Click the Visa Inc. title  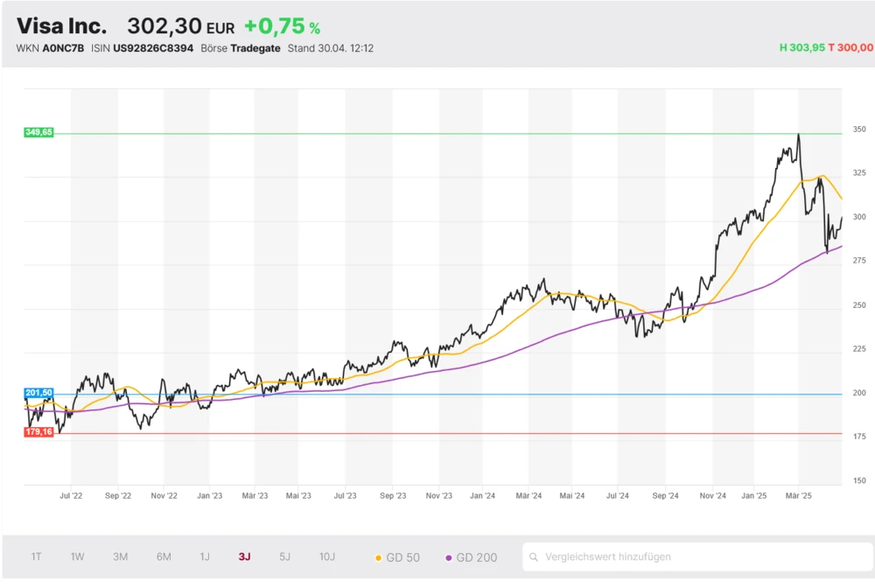[61, 26]
